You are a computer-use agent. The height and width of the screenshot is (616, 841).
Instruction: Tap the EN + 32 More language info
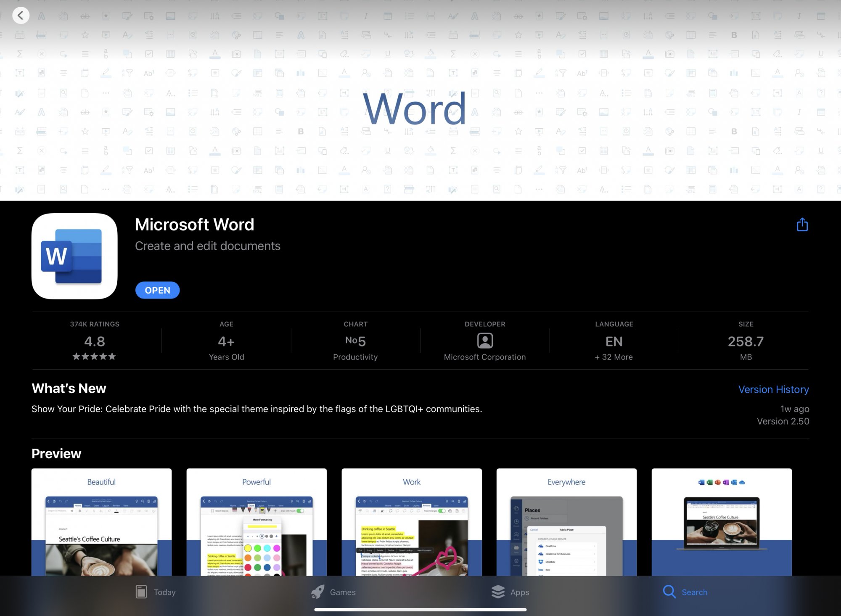tap(614, 341)
